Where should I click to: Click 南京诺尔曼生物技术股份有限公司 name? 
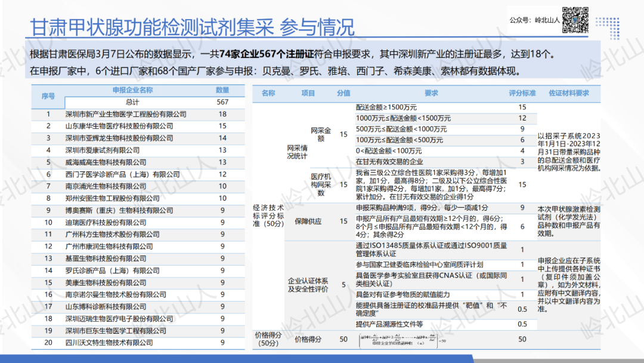coord(116,295)
